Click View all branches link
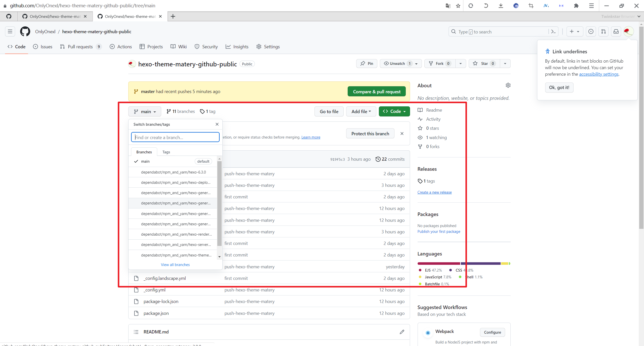This screenshot has width=644, height=346. (x=175, y=265)
